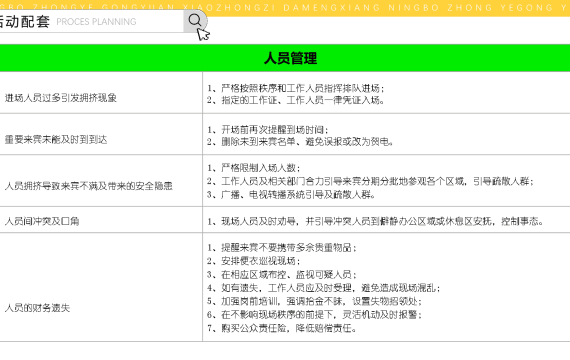Click line 如有遗失，工作人员应及时受理
570x360 pixels.
[x=324, y=288]
